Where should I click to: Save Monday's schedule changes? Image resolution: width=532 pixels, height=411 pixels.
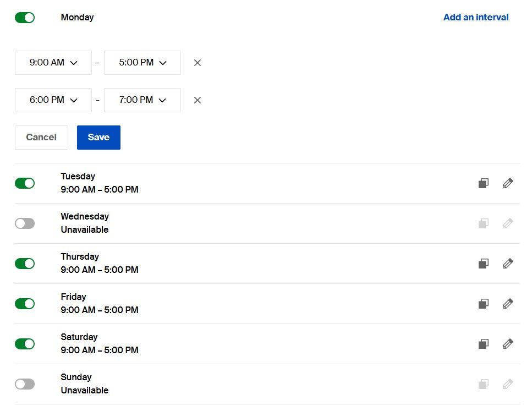98,137
